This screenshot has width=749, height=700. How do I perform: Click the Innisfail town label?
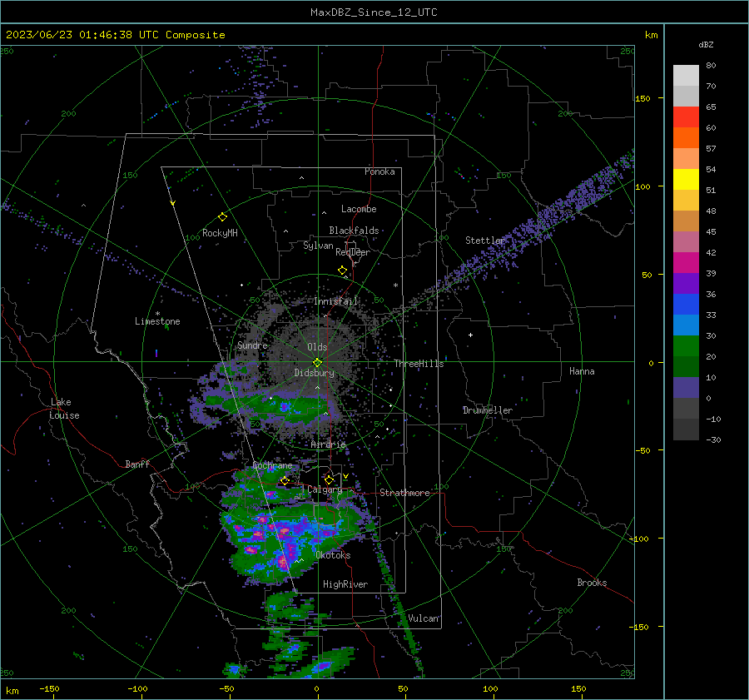click(336, 301)
